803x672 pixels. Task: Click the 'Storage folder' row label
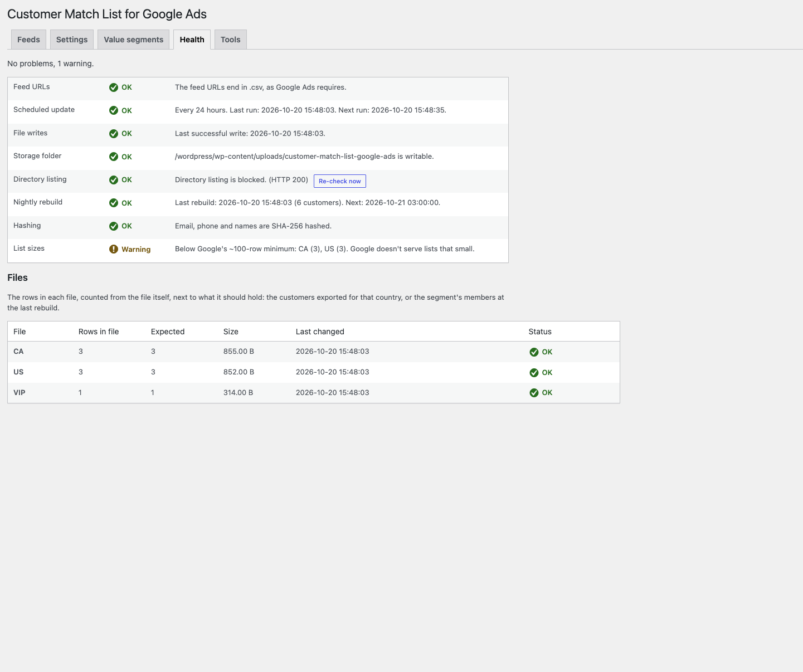(x=37, y=156)
